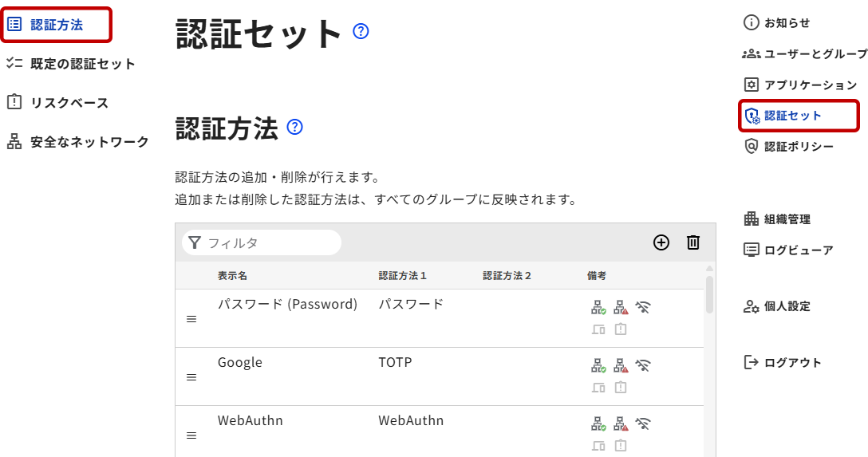Open 既定の認証セット in left sidebar
The width and height of the screenshot is (868, 457).
pos(82,64)
